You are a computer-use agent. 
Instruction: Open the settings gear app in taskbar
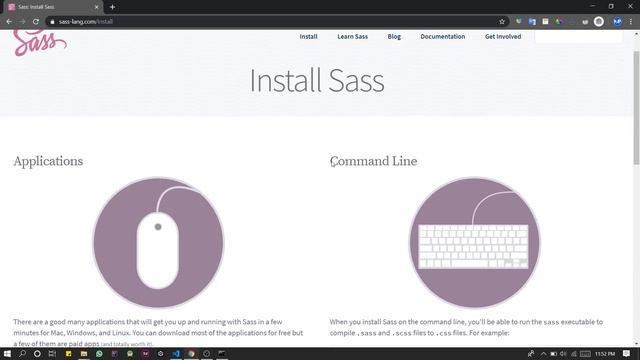160,353
